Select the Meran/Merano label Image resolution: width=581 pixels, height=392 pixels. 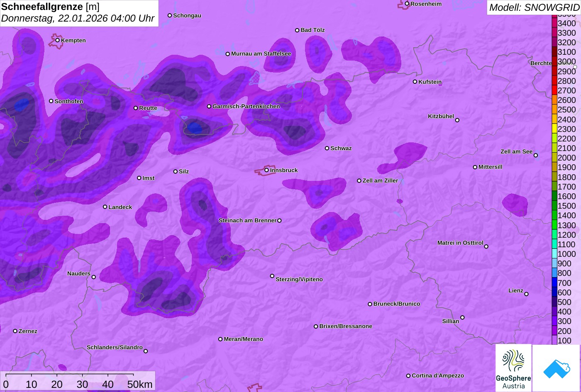click(x=244, y=339)
